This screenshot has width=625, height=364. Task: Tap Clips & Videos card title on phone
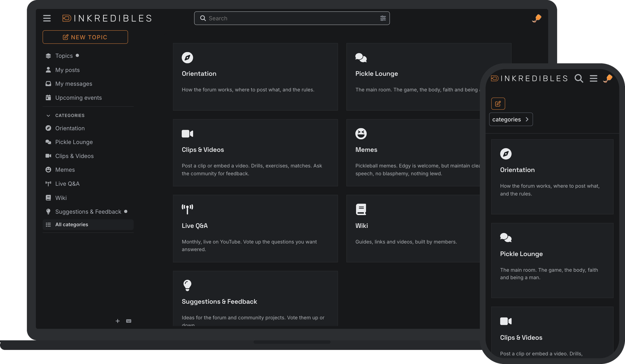click(x=521, y=338)
